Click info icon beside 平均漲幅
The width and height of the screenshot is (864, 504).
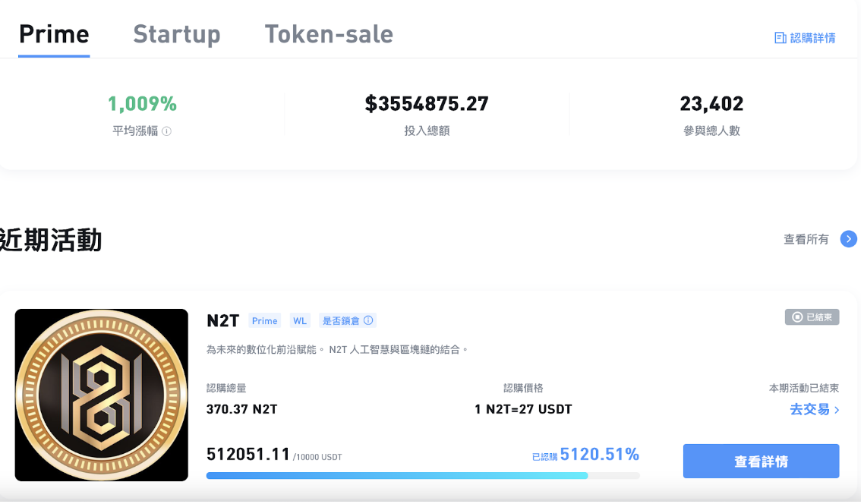coord(167,131)
